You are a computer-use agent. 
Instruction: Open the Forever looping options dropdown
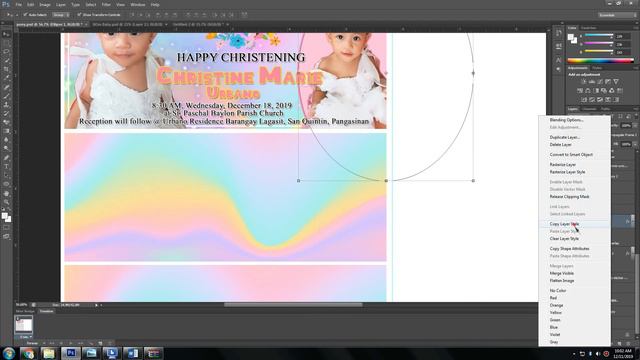point(33,343)
